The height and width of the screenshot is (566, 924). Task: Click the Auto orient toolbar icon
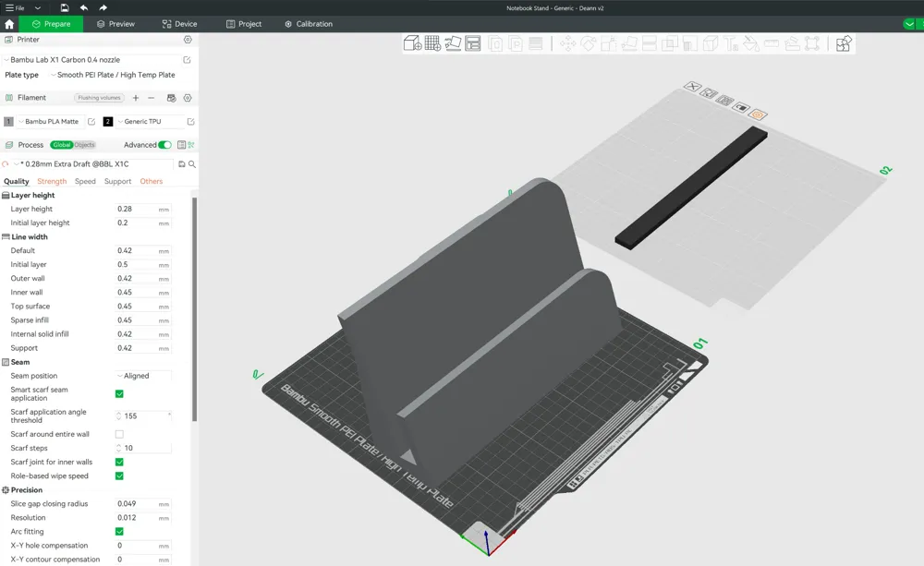pyautogui.click(x=453, y=43)
